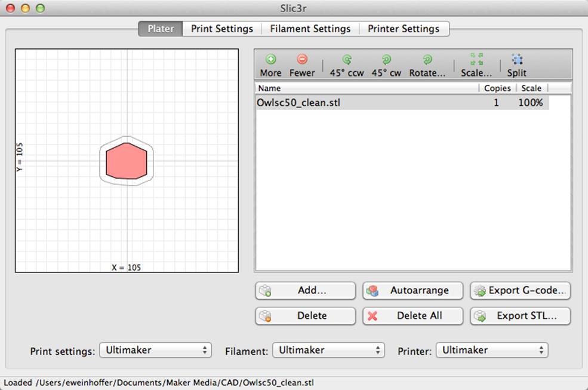
Task: Rotate object 45° counter-clockwise
Action: click(x=347, y=65)
